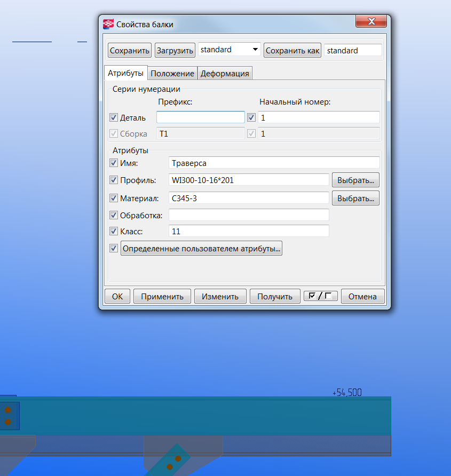Image resolution: width=451 pixels, height=476 pixels.
Task: Click the Сохранить button
Action: point(129,50)
